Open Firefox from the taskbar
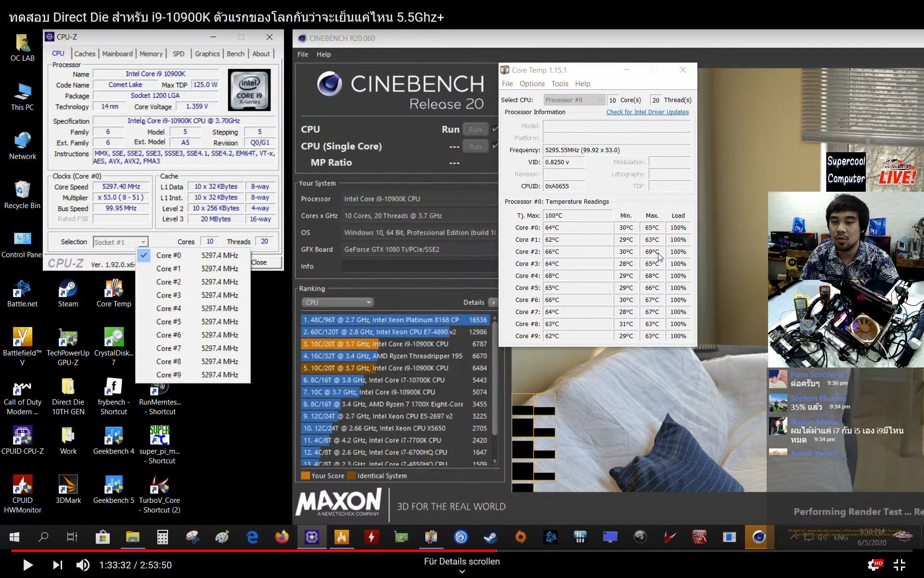This screenshot has height=578, width=924. (282, 537)
